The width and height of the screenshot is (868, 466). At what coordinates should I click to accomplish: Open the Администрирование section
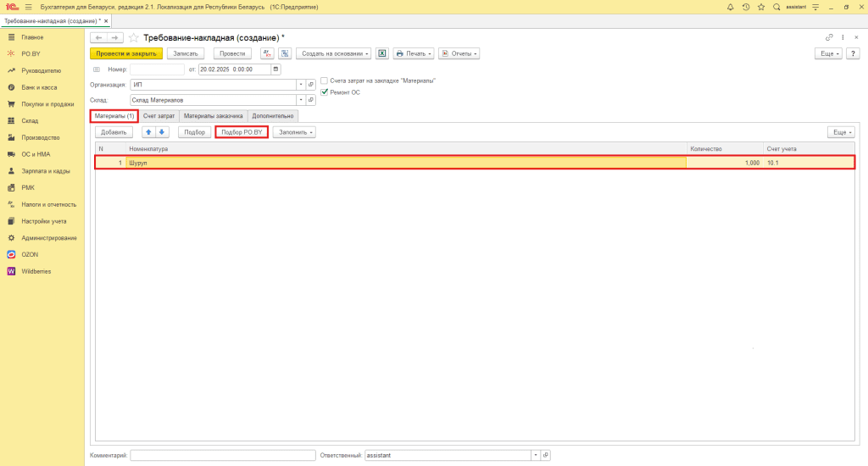49,238
